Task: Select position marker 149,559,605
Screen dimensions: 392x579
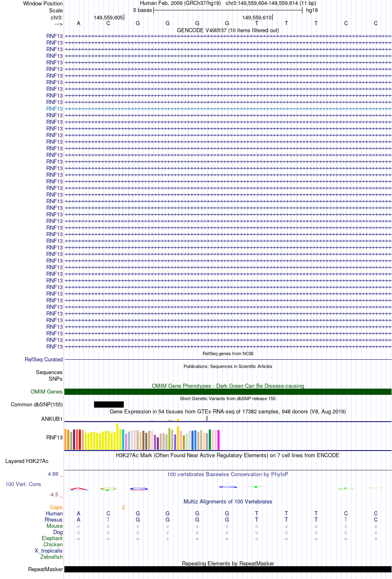Action: (x=108, y=18)
